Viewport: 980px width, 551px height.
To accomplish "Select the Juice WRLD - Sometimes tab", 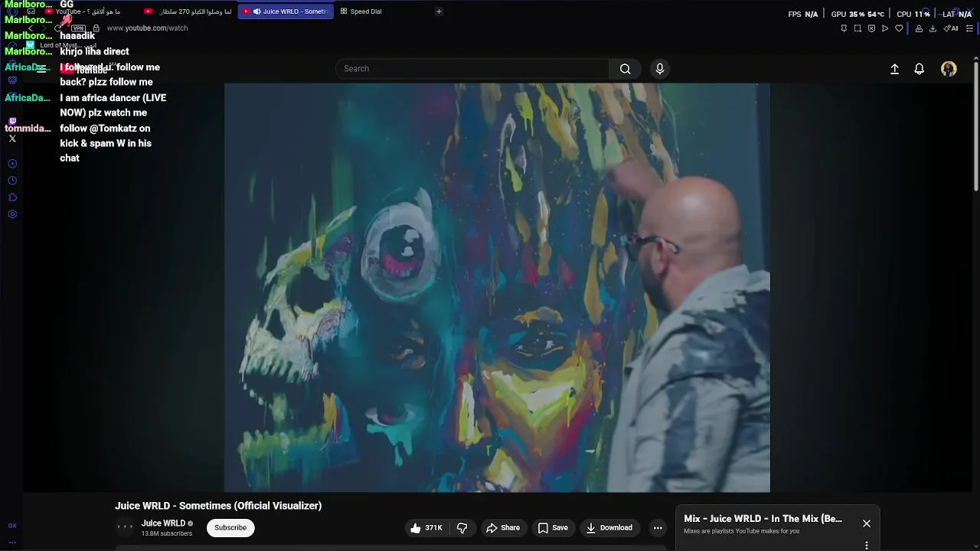I will [286, 11].
